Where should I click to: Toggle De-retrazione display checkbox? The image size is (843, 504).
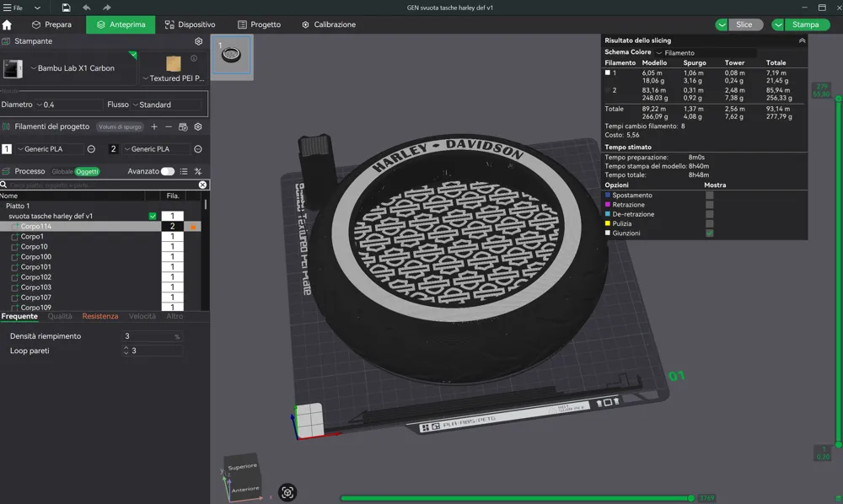tap(710, 214)
